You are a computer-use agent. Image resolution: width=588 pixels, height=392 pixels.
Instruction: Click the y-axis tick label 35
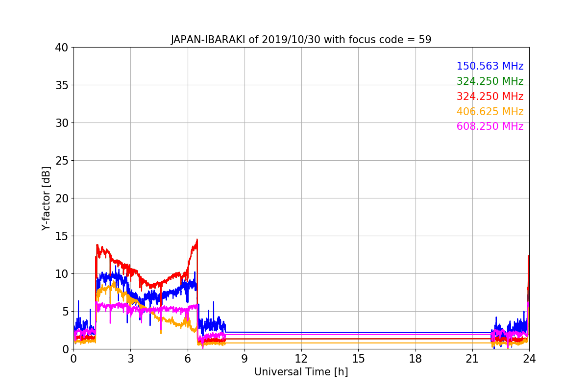pos(62,85)
